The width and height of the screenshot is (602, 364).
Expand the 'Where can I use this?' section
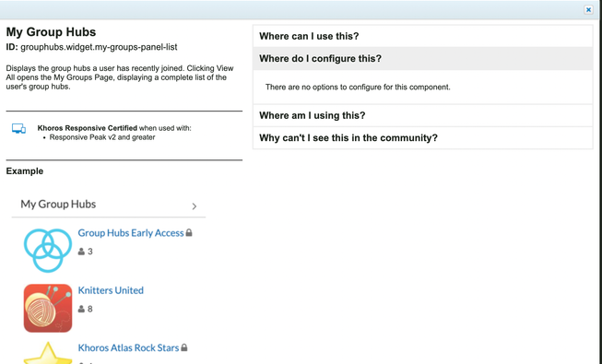423,36
